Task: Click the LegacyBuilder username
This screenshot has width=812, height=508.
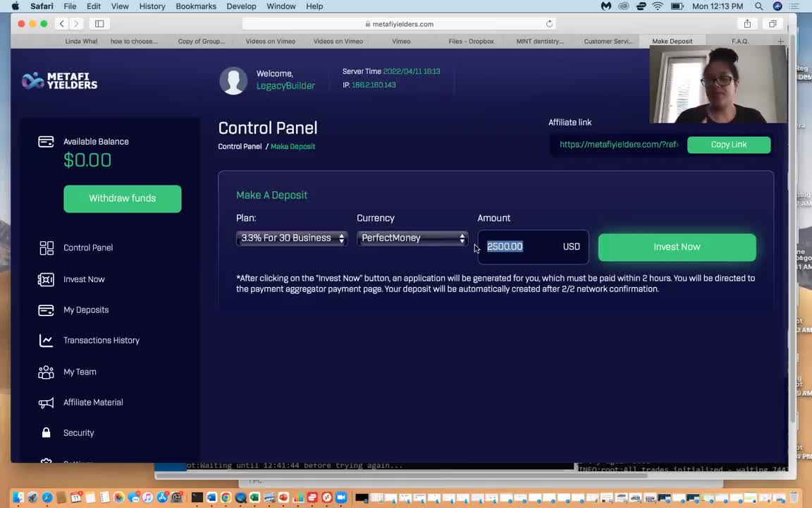Action: pos(285,86)
